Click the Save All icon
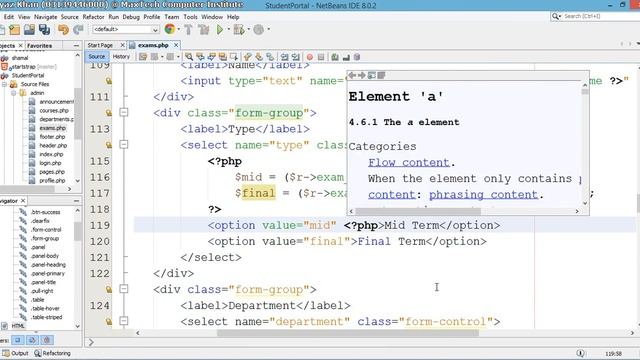Viewport: 640px width, 360px height. pos(44,29)
